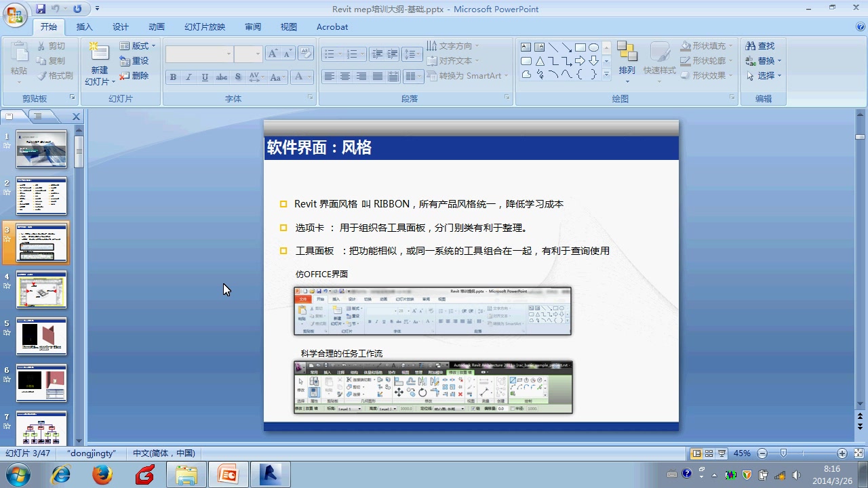Open the Line Spacing dropdown
868x488 pixels.
(412, 54)
